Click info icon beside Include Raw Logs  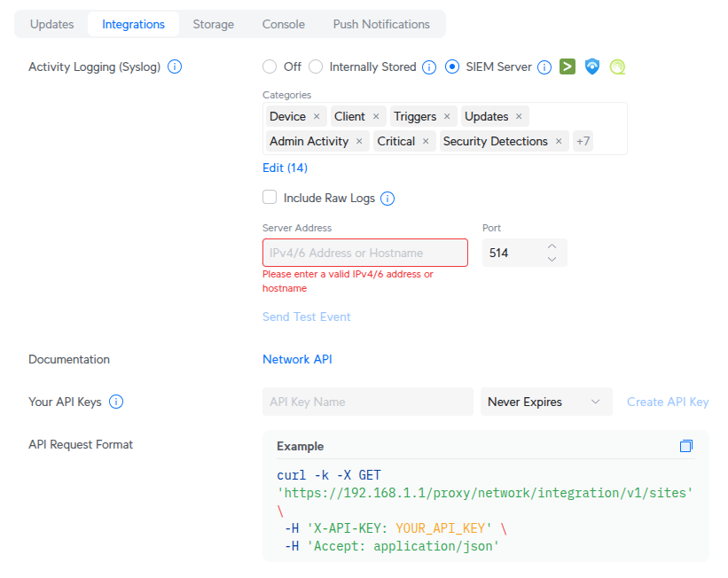[x=387, y=199]
